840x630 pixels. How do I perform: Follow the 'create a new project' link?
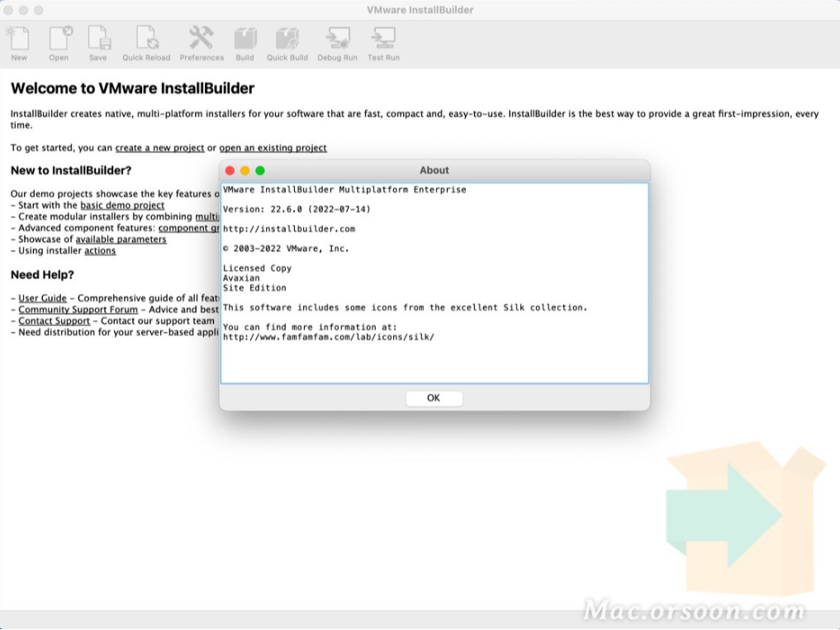159,148
